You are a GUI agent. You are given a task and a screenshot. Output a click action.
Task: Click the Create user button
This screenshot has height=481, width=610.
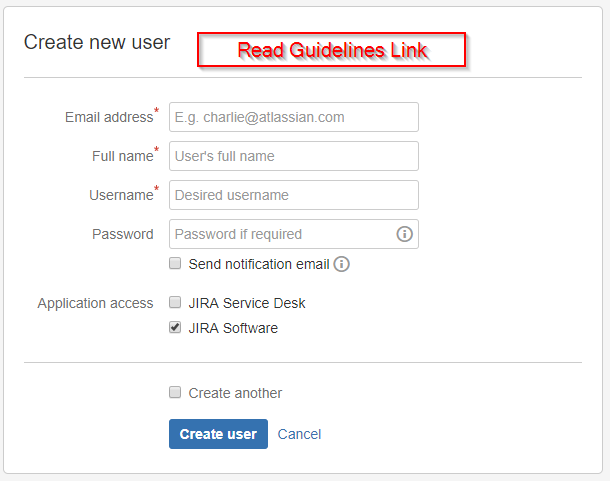[x=218, y=434]
